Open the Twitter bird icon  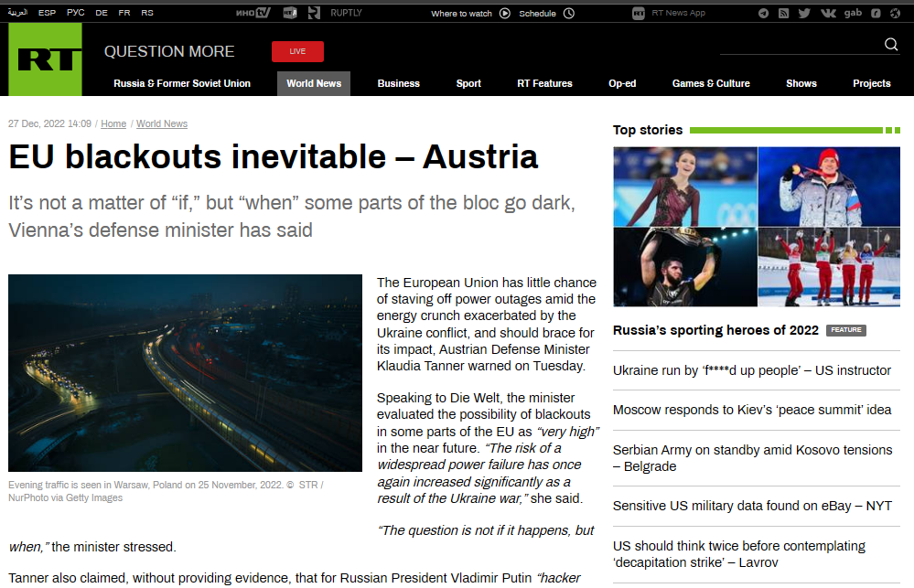coord(804,14)
